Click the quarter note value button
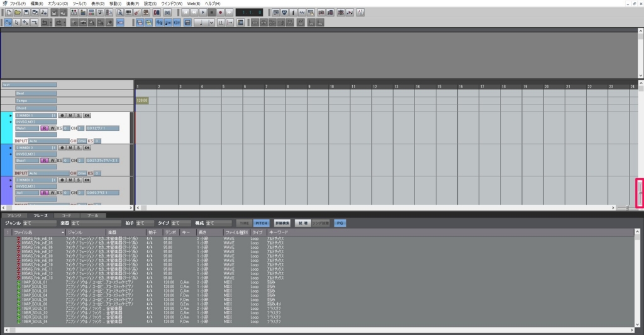Image resolution: width=644 pixels, height=335 pixels. point(201,23)
